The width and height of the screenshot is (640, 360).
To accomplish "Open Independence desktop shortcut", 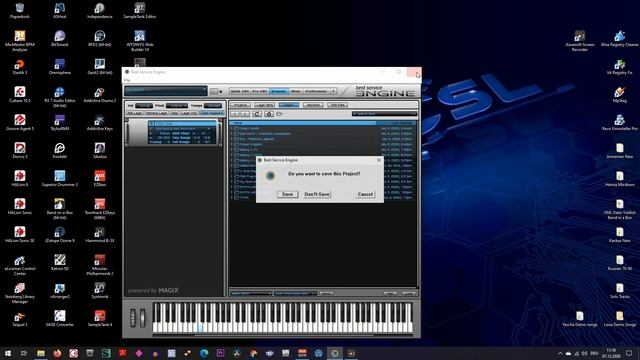I will (100, 11).
